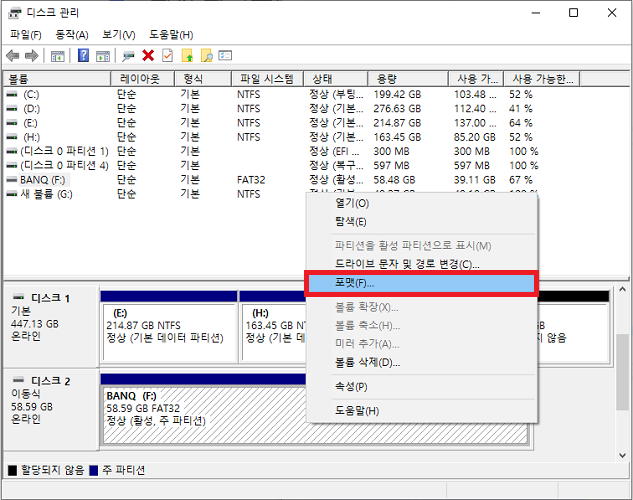Click the scroll up arrow of disk pane
This screenshot has width=633, height=500.
[x=622, y=290]
